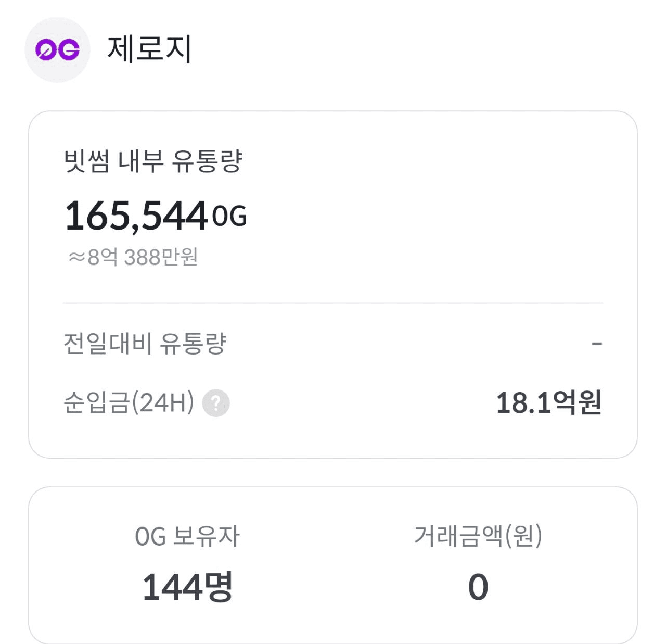Select the 전일대비 유통량 row label
Image resolution: width=666 pixels, height=644 pixels.
[145, 344]
